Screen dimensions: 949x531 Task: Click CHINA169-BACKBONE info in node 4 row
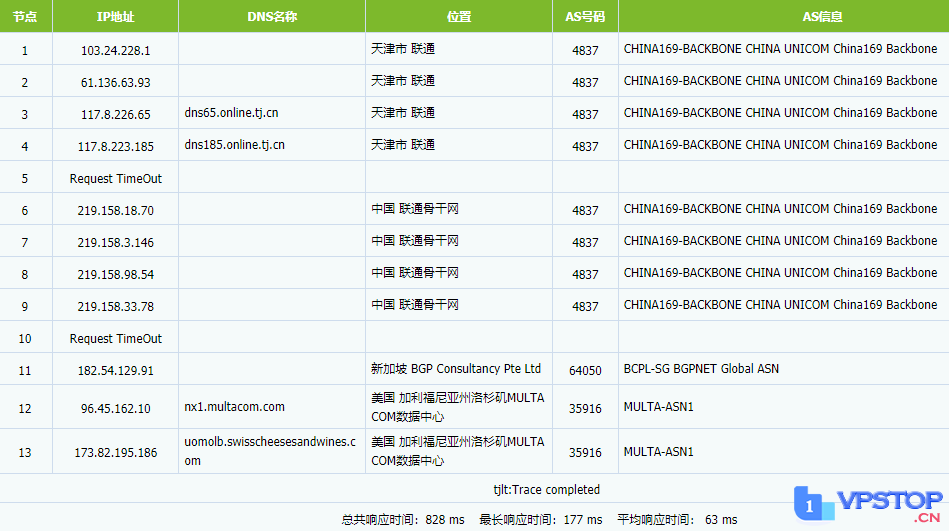click(780, 145)
